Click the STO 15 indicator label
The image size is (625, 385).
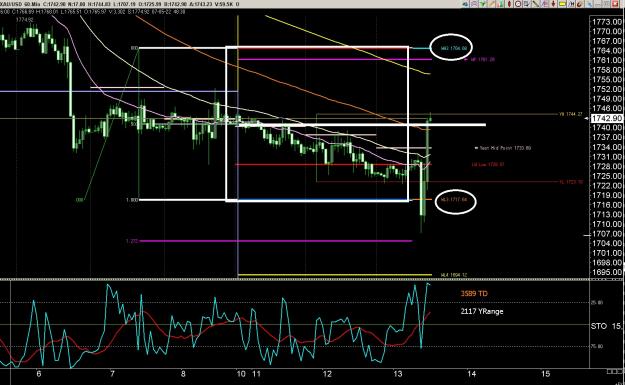[606, 326]
